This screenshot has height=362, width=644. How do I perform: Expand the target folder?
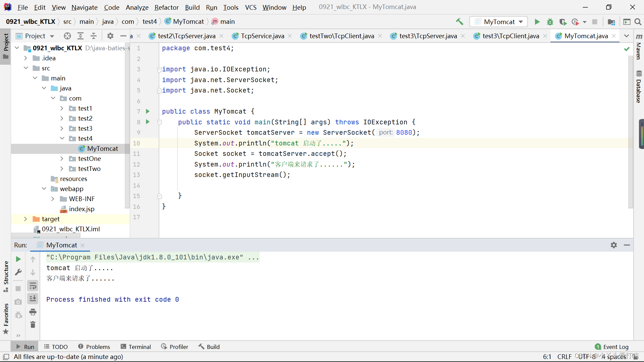point(25,219)
